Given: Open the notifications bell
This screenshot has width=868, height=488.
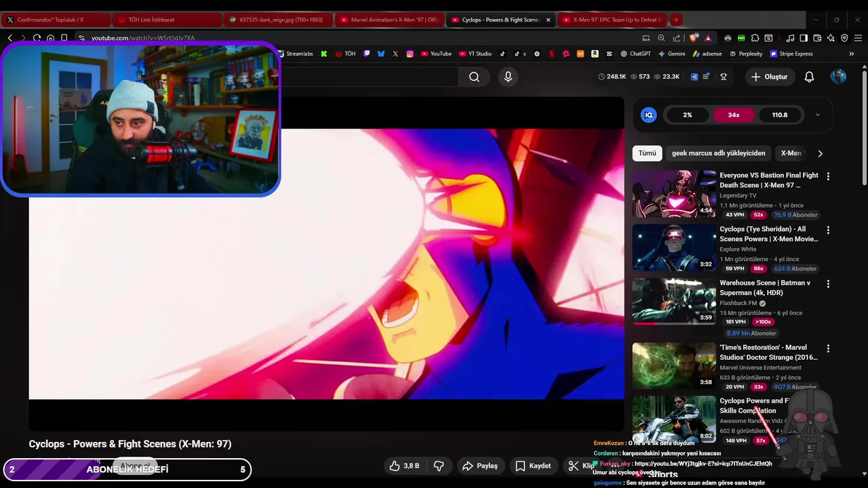Looking at the screenshot, I should tap(809, 77).
